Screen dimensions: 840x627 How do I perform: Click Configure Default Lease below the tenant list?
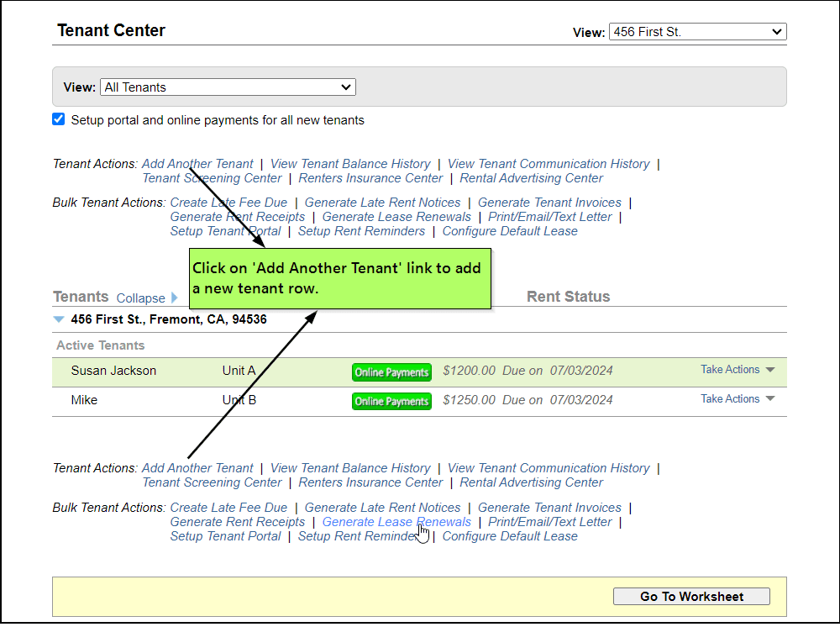click(x=510, y=536)
